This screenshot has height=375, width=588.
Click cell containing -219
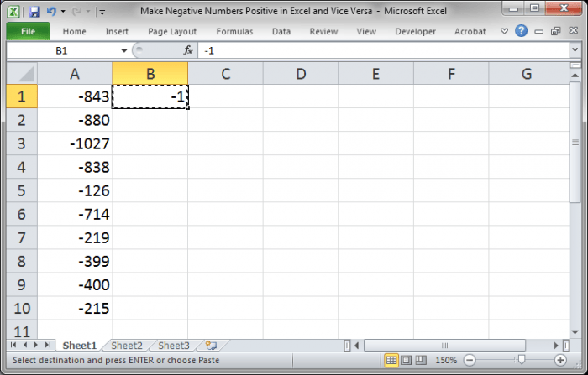[x=75, y=238]
